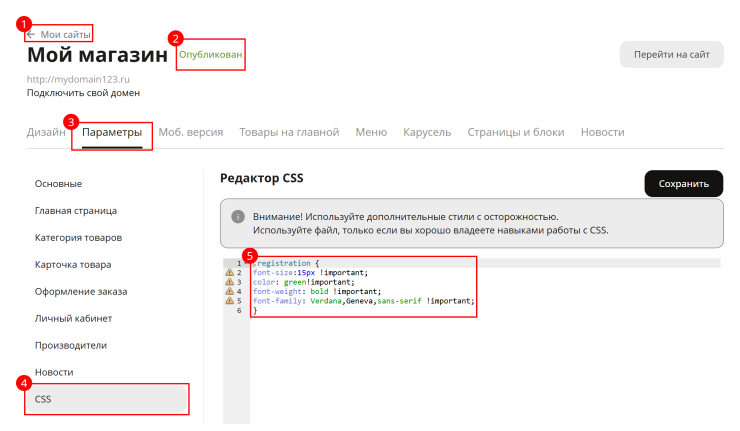The width and height of the screenshot is (740, 431).
Task: Open Производители in the sidebar
Action: coord(71,345)
